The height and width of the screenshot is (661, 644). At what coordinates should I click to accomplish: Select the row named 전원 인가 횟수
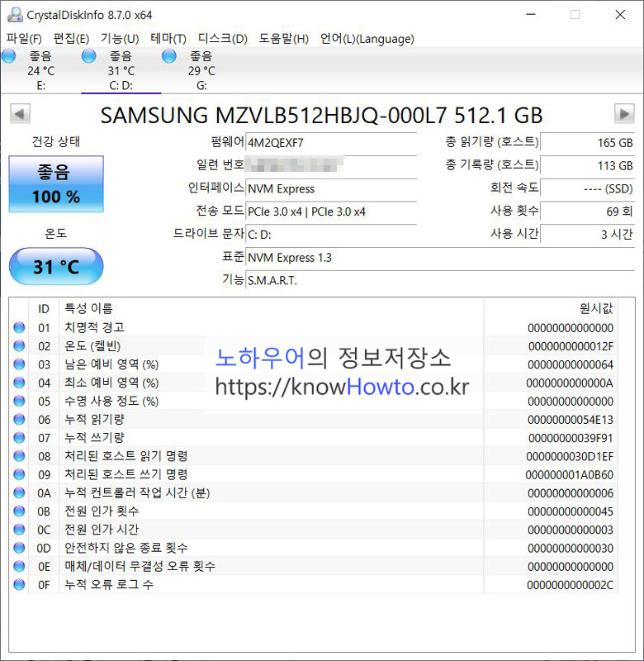pyautogui.click(x=314, y=511)
